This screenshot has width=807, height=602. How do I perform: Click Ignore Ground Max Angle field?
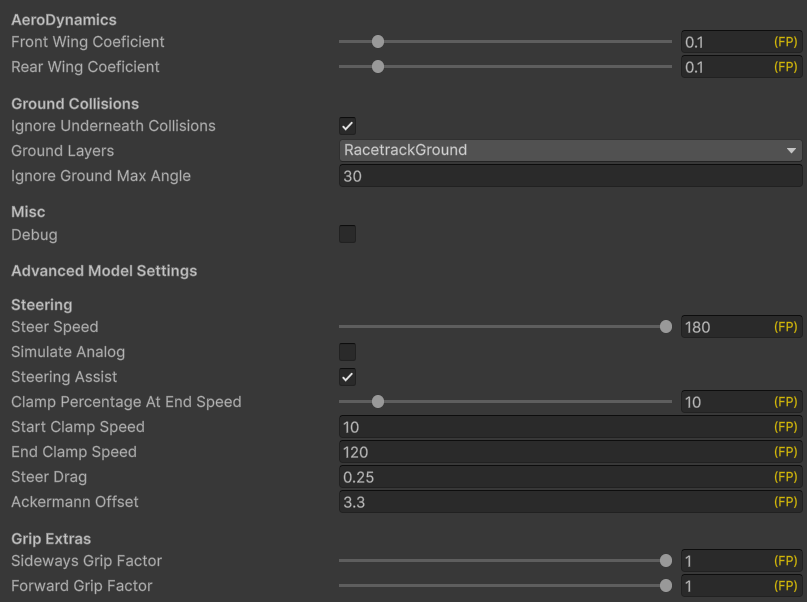570,176
